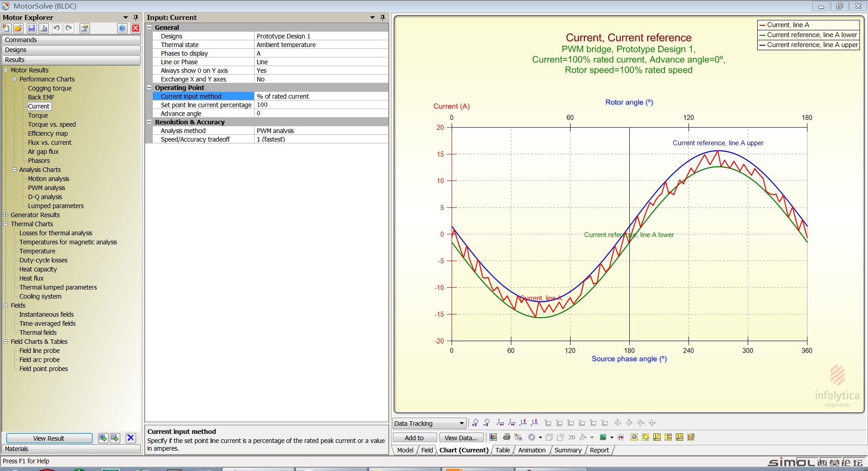Select Torque vs. speed in the tree
The width and height of the screenshot is (868, 471).
pos(52,124)
